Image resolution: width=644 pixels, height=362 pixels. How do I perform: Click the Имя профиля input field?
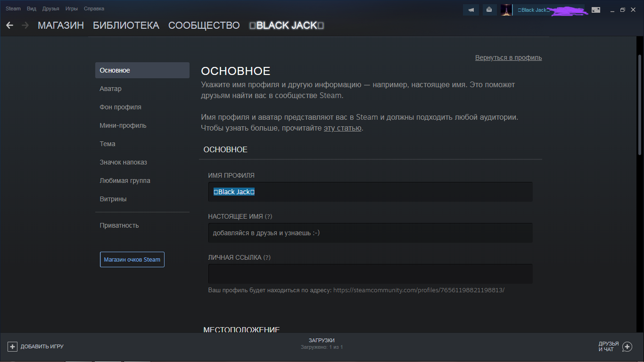[x=370, y=192]
